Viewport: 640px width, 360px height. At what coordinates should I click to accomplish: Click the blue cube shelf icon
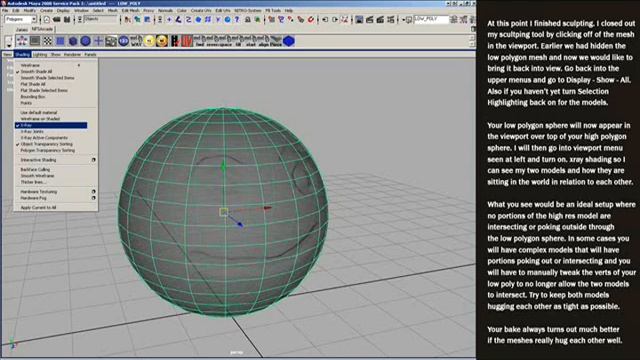point(73,41)
